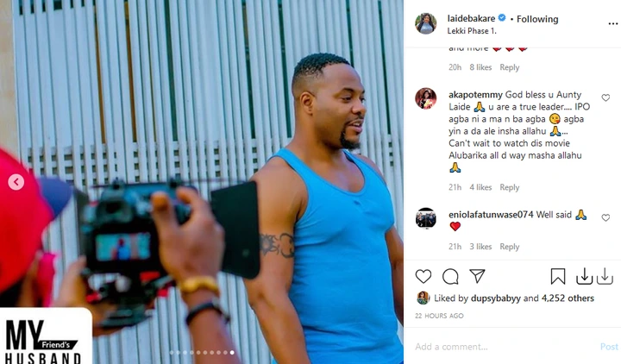Like the post with the heart icon

coord(423,276)
